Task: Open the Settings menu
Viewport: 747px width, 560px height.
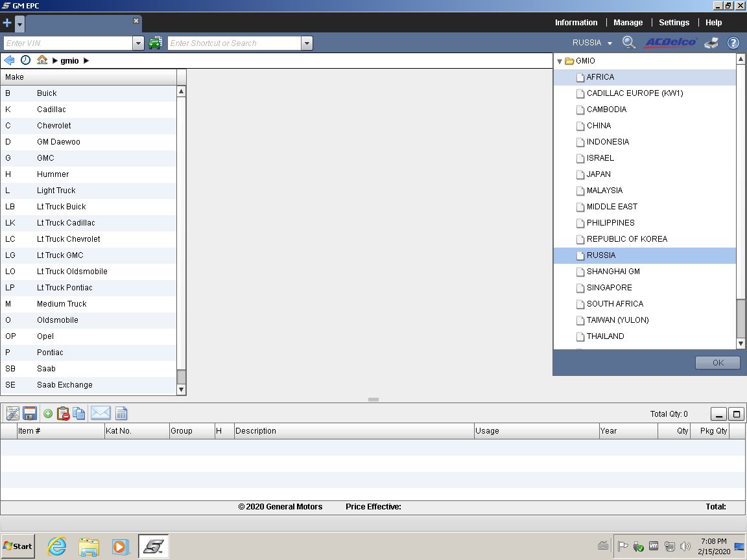Action: 674,23
